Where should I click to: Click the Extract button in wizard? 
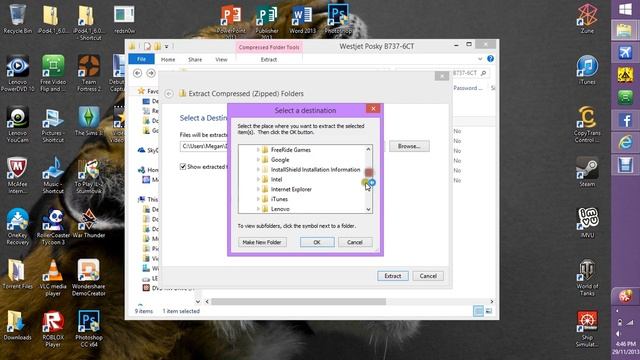[x=393, y=276]
